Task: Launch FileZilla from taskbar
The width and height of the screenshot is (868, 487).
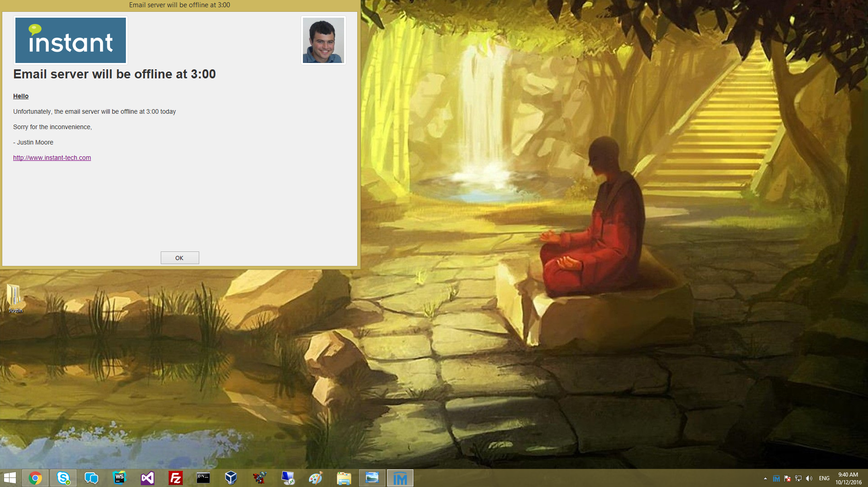Action: [176, 478]
